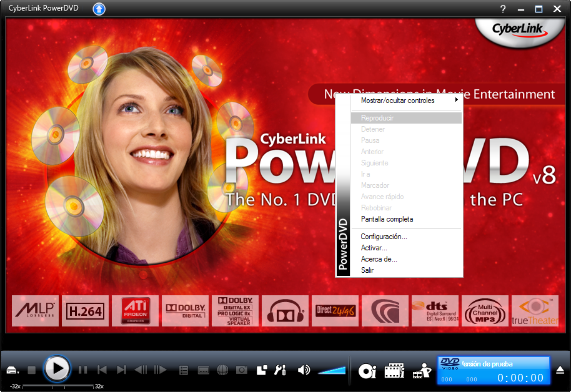The width and height of the screenshot is (571, 392).
Task: Click Activar... in the context menu
Action: click(374, 248)
